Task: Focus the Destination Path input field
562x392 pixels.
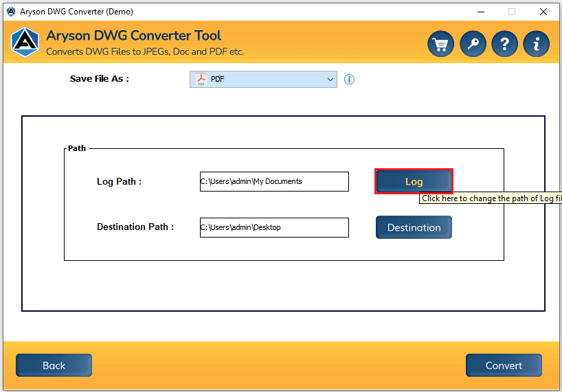Action: [274, 227]
